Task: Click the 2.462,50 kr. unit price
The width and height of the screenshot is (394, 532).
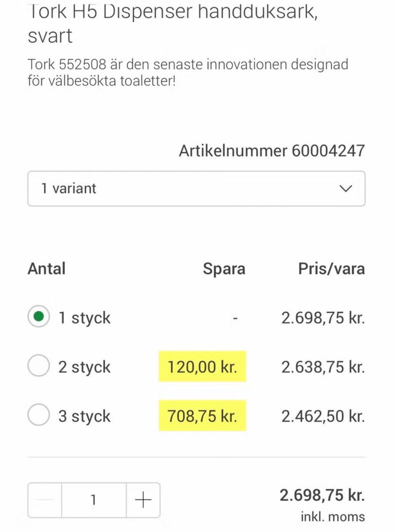Action: [323, 416]
